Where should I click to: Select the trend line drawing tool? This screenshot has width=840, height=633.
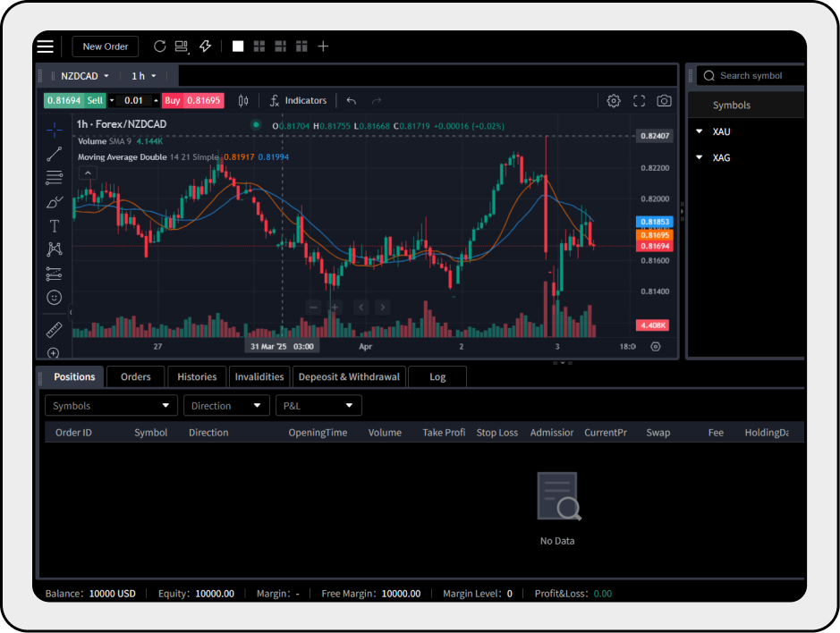(55, 154)
